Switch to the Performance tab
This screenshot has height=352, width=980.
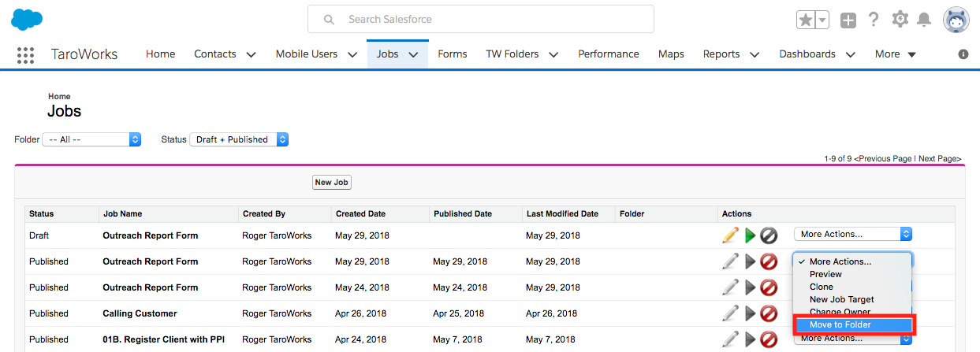coord(609,54)
